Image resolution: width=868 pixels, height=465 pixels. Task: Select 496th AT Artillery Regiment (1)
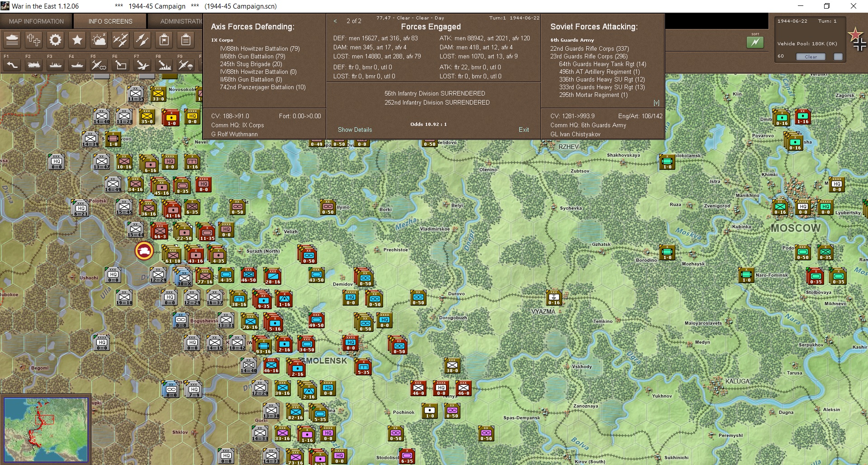599,72
